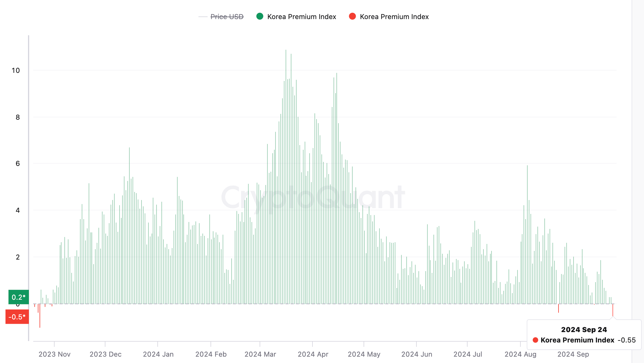Click the 2024 Jul x-axis label
Viewport: 644px width, 363px height.
tap(468, 354)
